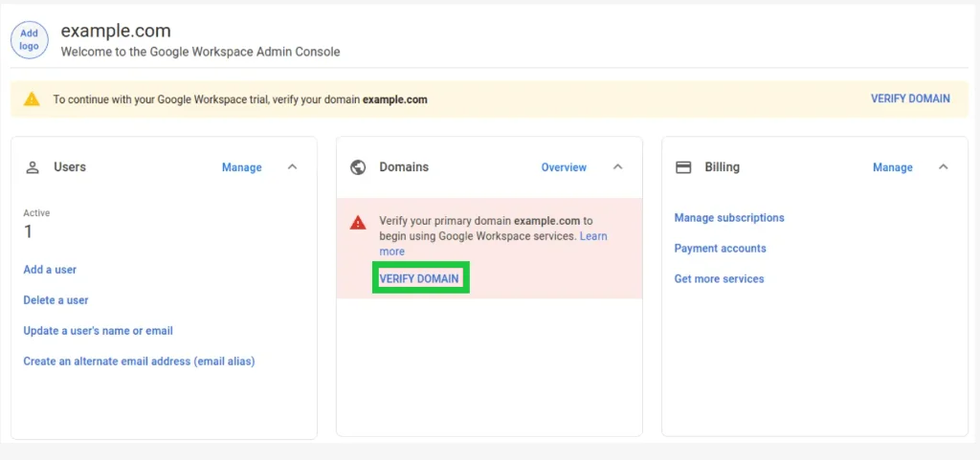Open Manage link in Users card
980x460 pixels.
pyautogui.click(x=241, y=167)
